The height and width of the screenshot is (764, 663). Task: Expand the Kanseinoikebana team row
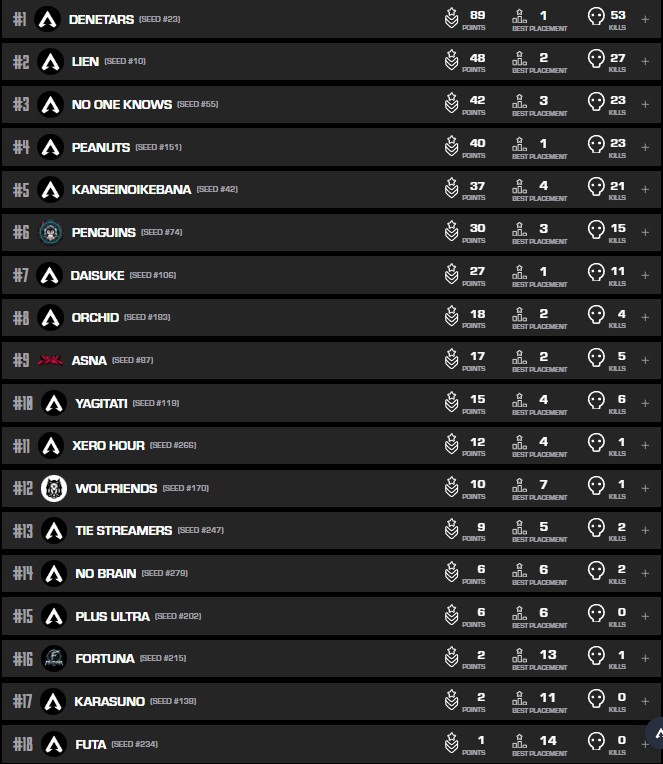click(645, 189)
